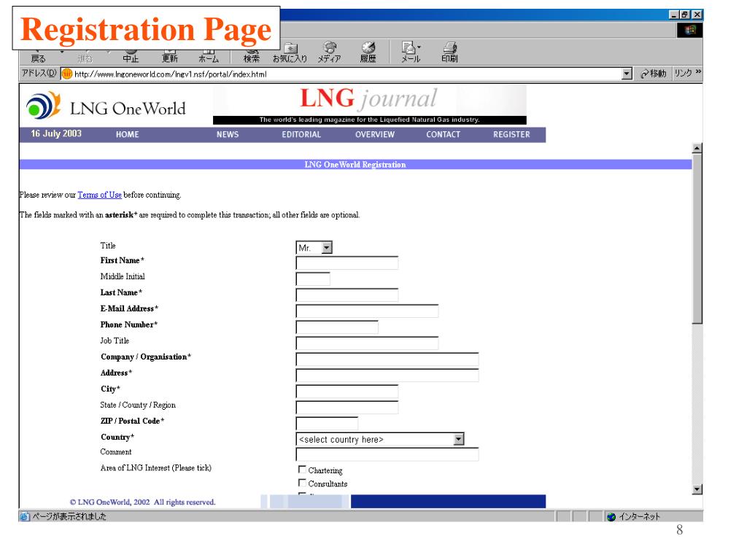This screenshot has width=747, height=560.
Task: Open the Favorites (お気に入り) toolbar icon
Action: tap(290, 53)
